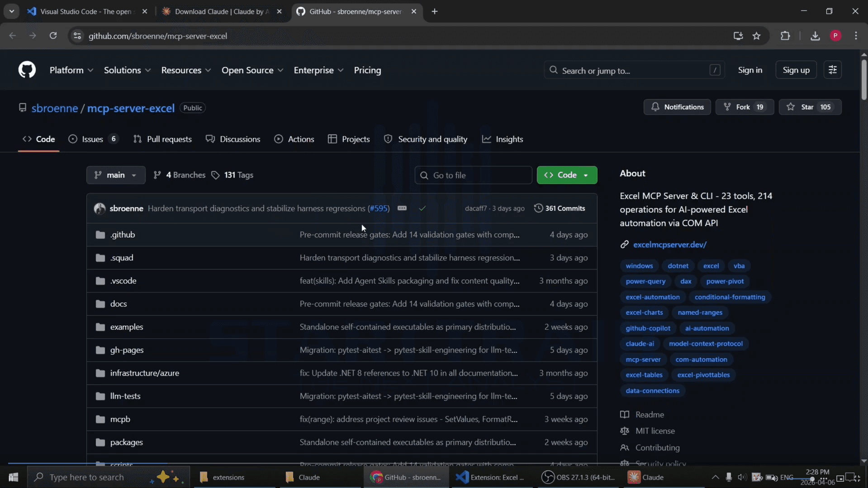868x488 pixels.
Task: Open 361 Commits history link
Action: (x=560, y=208)
